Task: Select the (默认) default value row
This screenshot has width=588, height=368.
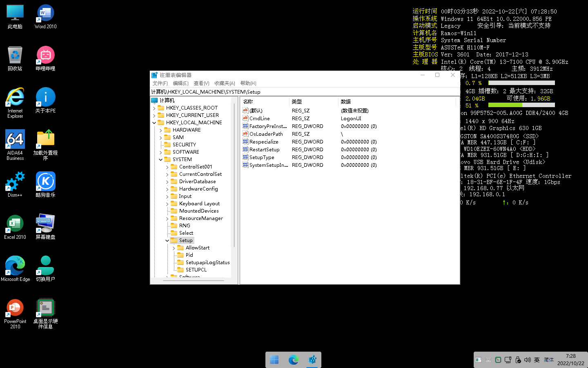Action: 256,111
